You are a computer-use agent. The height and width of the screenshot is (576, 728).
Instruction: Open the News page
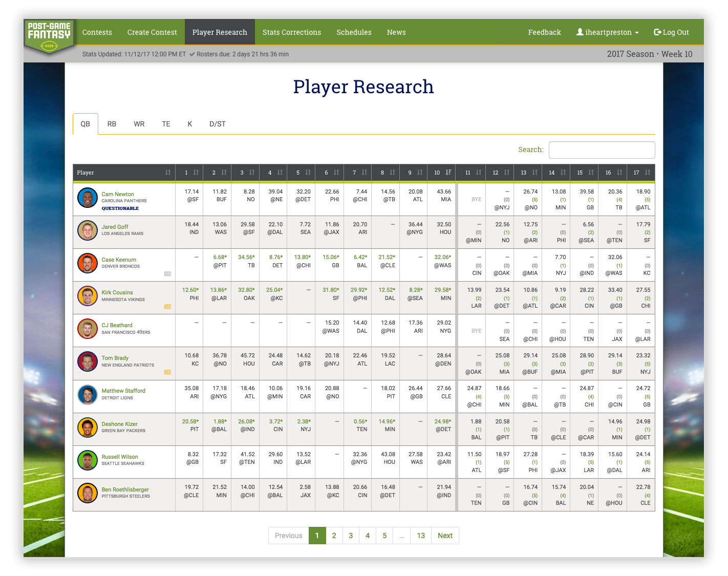pyautogui.click(x=396, y=32)
